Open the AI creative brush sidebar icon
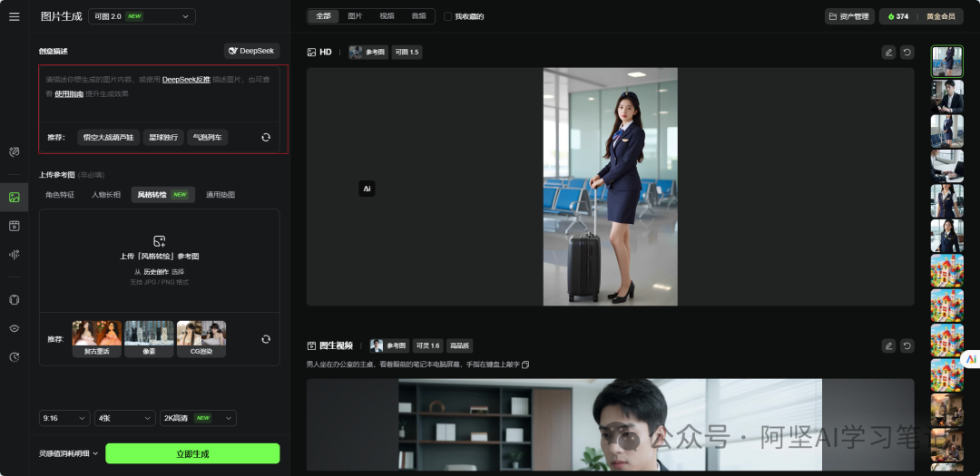Screen dimensions: 980x476 point(14,151)
